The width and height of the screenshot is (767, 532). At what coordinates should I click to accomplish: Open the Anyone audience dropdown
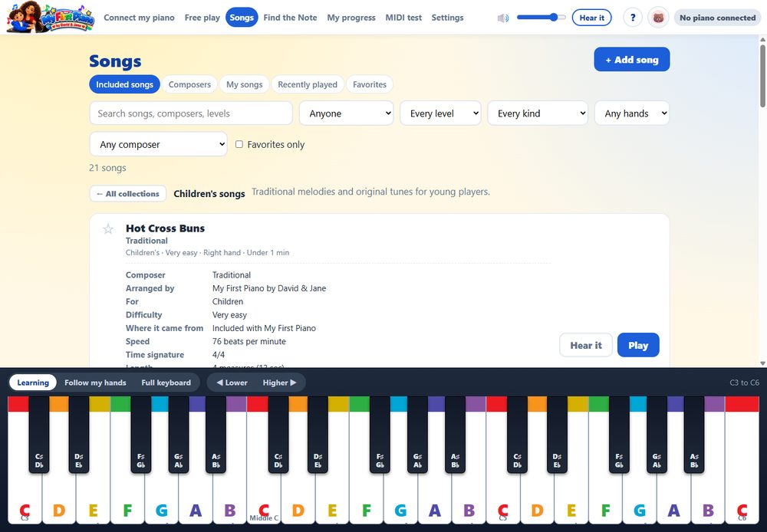[x=347, y=113]
